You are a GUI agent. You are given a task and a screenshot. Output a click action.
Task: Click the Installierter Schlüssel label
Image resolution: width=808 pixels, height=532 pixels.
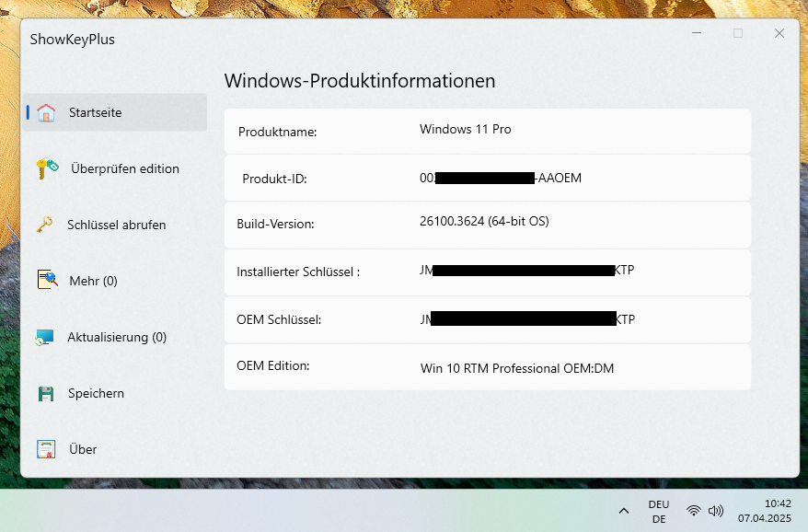coord(298,272)
